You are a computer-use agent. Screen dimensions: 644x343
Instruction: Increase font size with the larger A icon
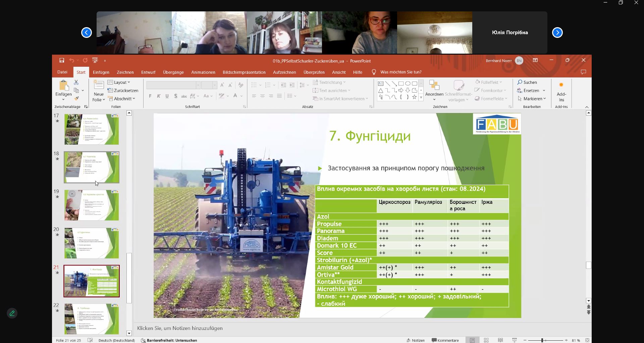pos(222,85)
